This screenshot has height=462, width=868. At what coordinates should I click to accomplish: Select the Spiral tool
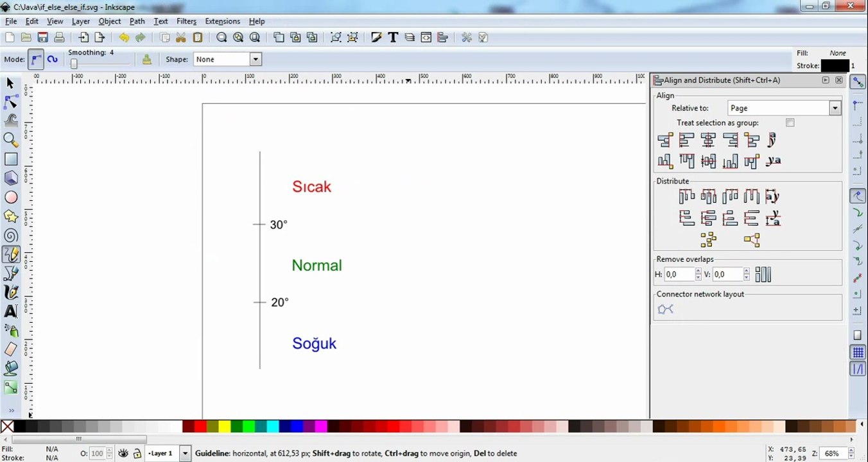(10, 236)
